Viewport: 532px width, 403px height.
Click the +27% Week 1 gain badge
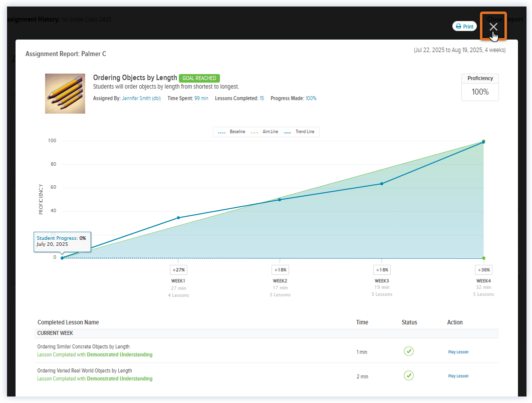pos(178,270)
